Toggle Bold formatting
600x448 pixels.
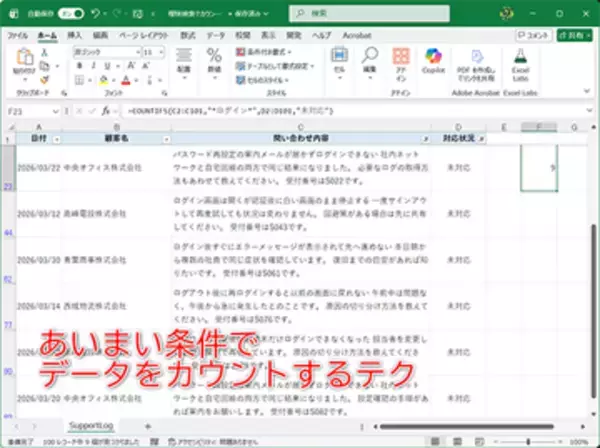point(80,66)
